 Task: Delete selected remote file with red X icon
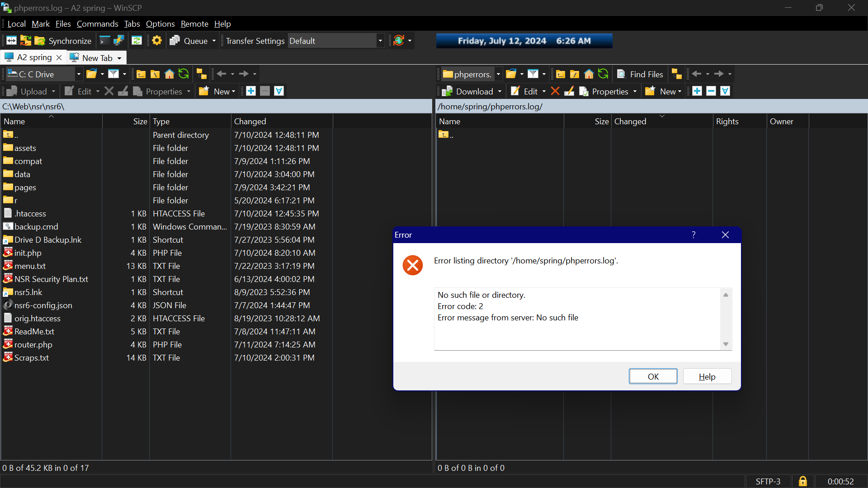click(555, 91)
